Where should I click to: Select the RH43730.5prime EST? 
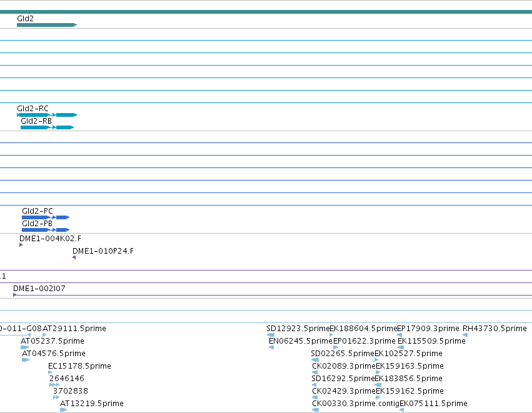coord(465,335)
